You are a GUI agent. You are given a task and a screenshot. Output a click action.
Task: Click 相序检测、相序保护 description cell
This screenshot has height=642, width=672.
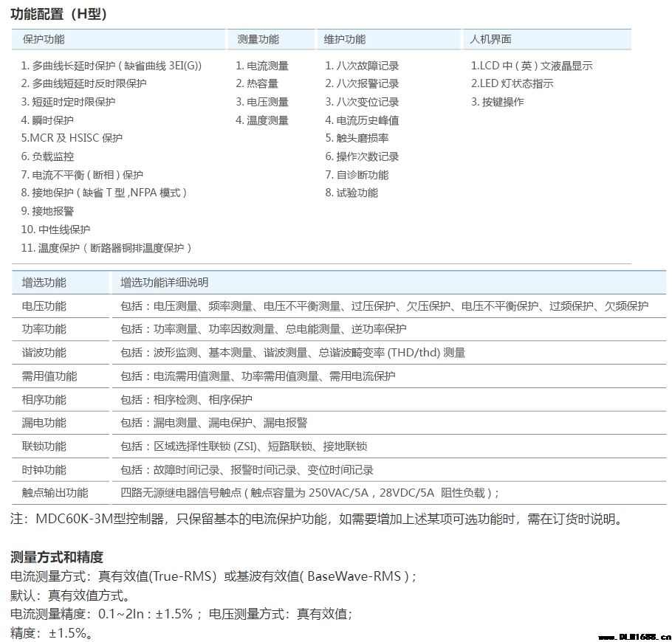(186, 400)
